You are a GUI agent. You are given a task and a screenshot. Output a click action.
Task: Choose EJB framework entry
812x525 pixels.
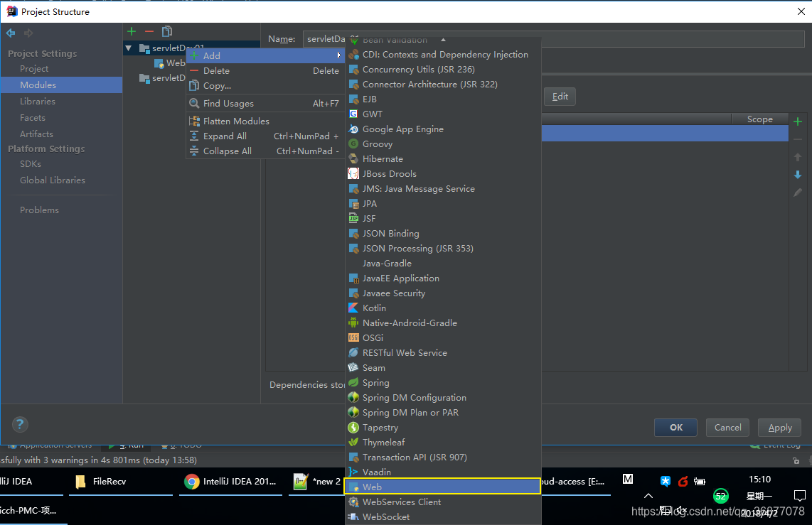point(443,99)
